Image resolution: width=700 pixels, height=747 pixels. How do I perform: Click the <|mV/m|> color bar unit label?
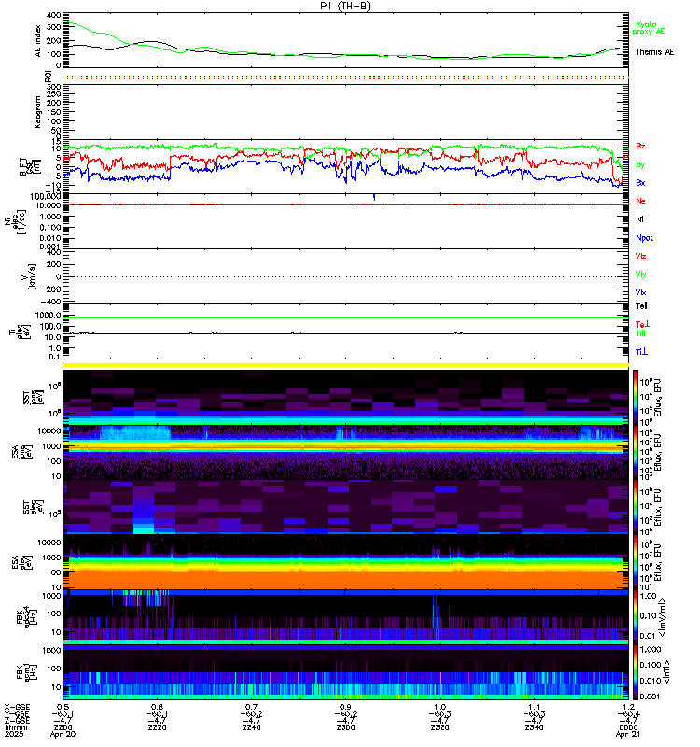[x=662, y=618]
